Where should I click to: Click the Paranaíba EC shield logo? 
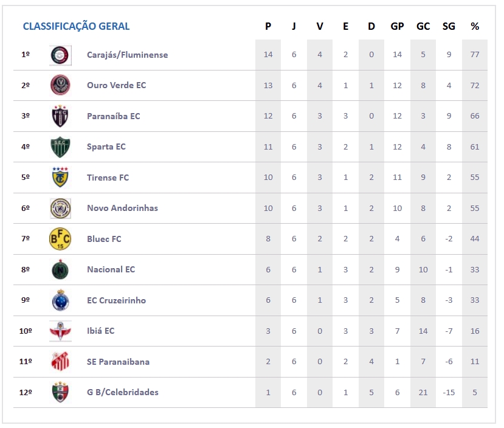[60, 116]
